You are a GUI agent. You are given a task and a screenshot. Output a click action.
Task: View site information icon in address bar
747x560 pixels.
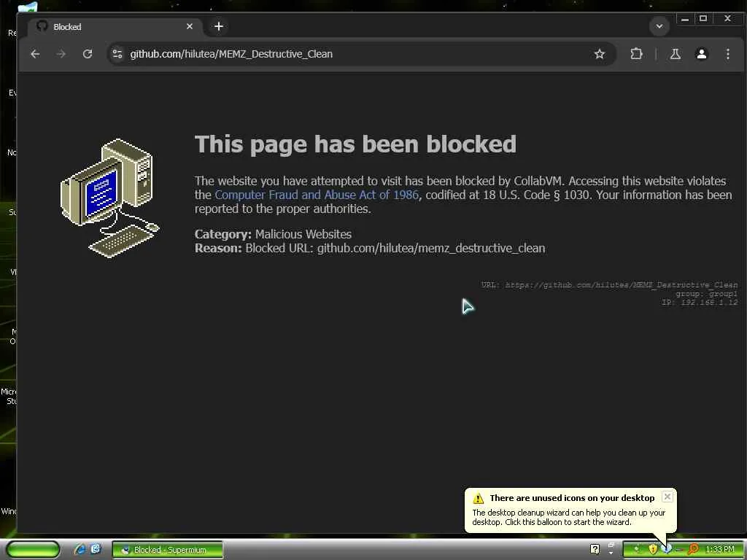click(117, 54)
